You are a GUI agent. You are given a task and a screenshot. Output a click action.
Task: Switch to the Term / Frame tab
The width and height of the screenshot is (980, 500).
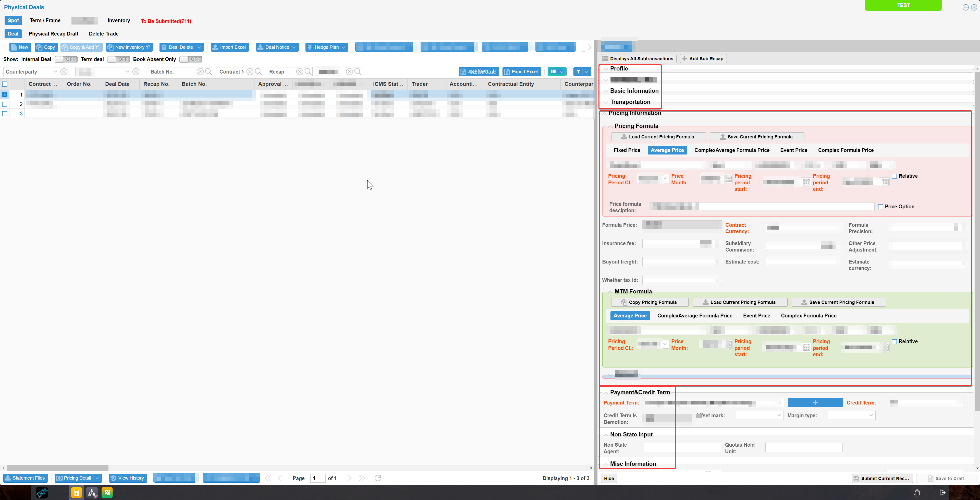point(45,21)
